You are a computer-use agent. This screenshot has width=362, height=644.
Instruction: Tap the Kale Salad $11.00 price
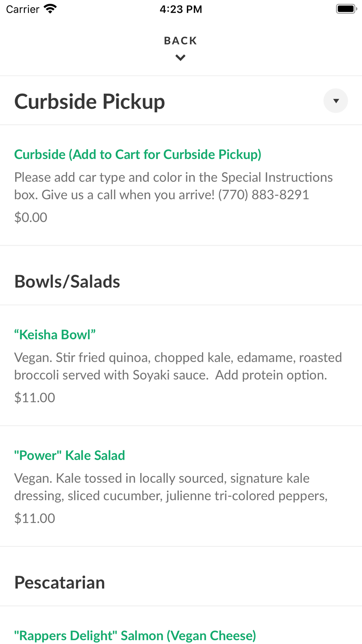[x=35, y=518]
